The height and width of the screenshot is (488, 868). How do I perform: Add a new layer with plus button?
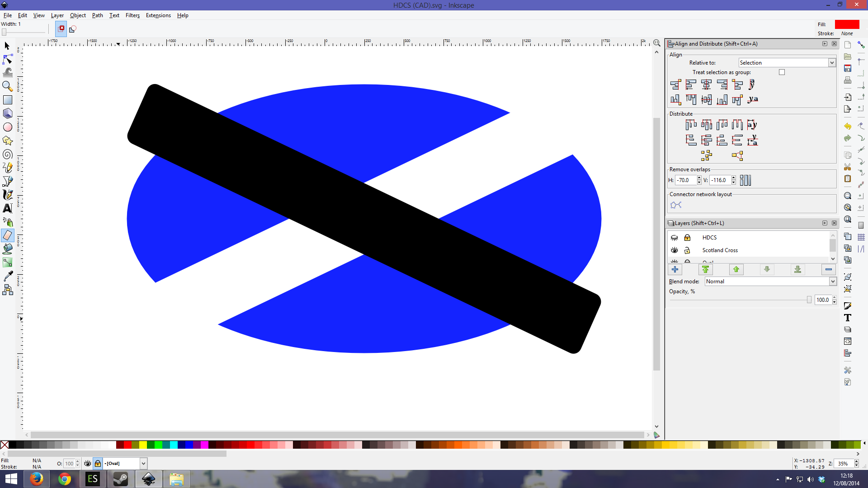pyautogui.click(x=675, y=269)
